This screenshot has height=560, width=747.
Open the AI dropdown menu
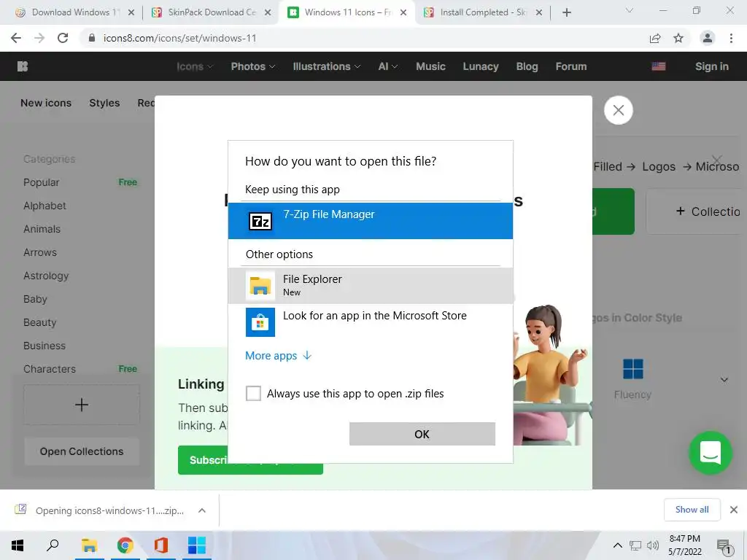(x=388, y=66)
